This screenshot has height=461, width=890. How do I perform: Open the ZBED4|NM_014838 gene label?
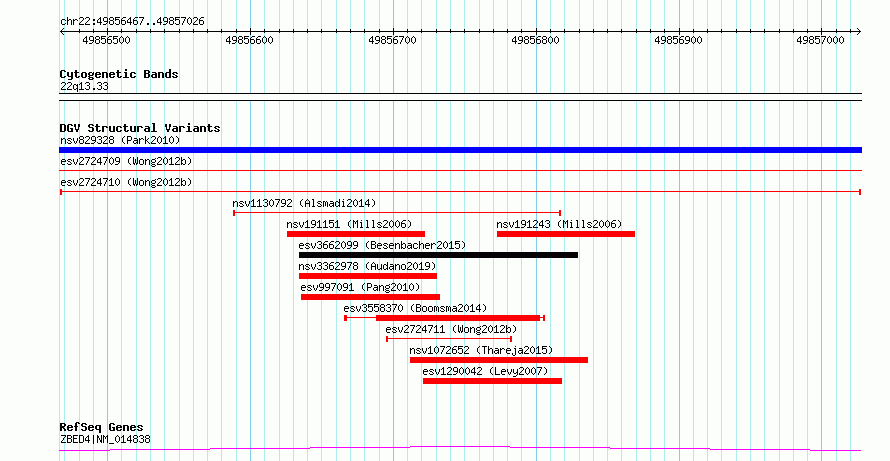[105, 439]
